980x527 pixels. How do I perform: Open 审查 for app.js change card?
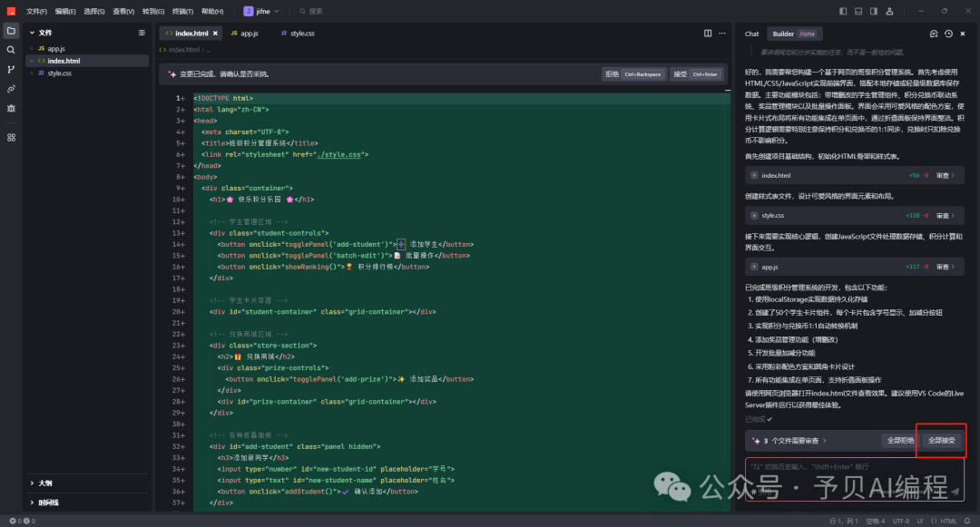pos(945,267)
